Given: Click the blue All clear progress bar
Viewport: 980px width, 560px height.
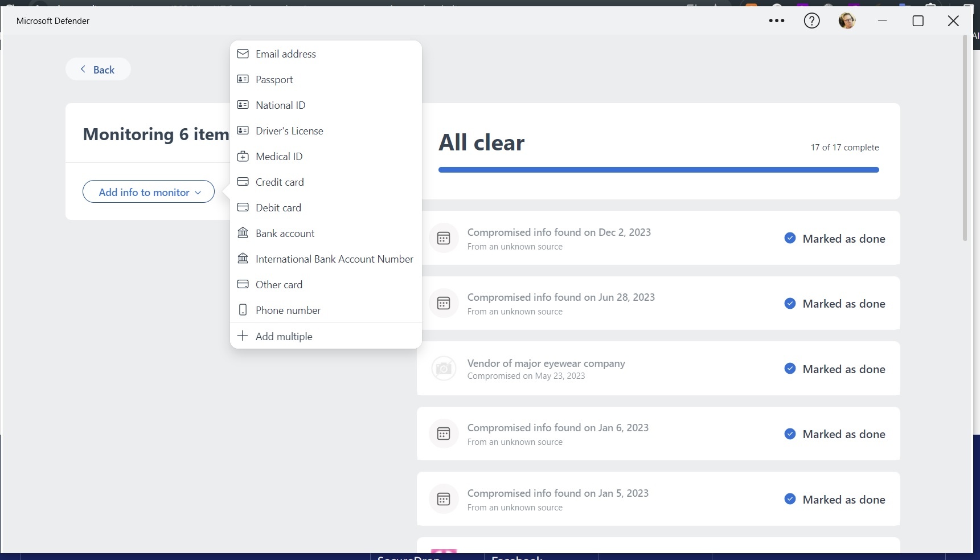Looking at the screenshot, I should click(658, 170).
